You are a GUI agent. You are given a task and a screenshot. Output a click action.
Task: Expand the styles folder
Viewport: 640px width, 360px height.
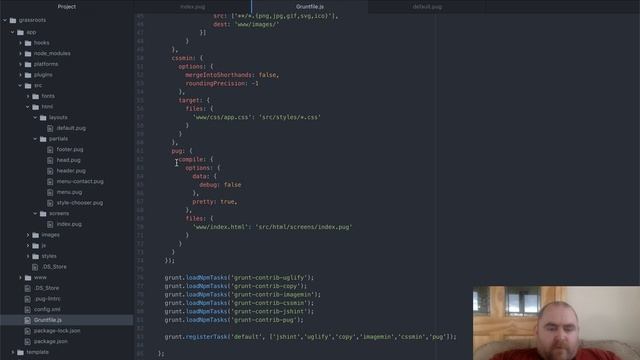[28, 256]
